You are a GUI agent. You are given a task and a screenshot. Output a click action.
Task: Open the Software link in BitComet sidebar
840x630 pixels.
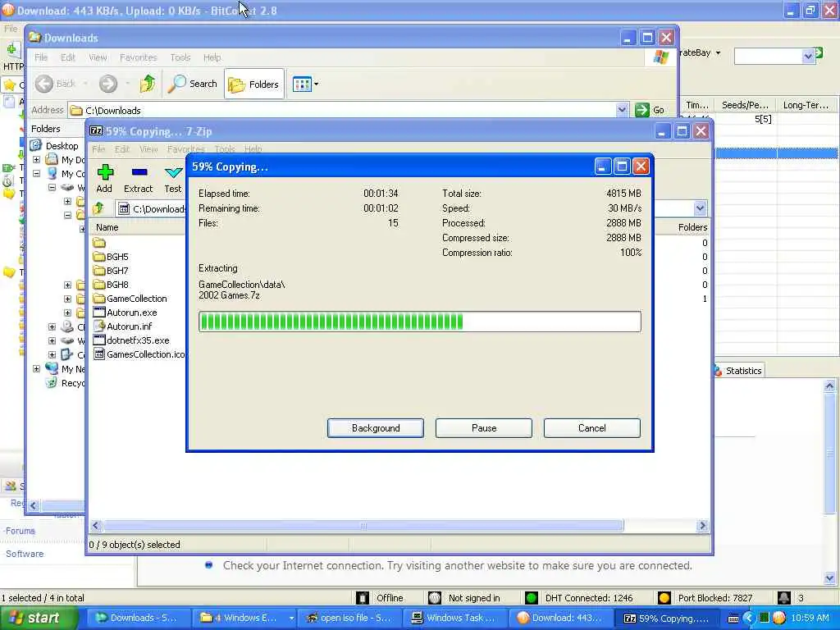pyautogui.click(x=25, y=554)
